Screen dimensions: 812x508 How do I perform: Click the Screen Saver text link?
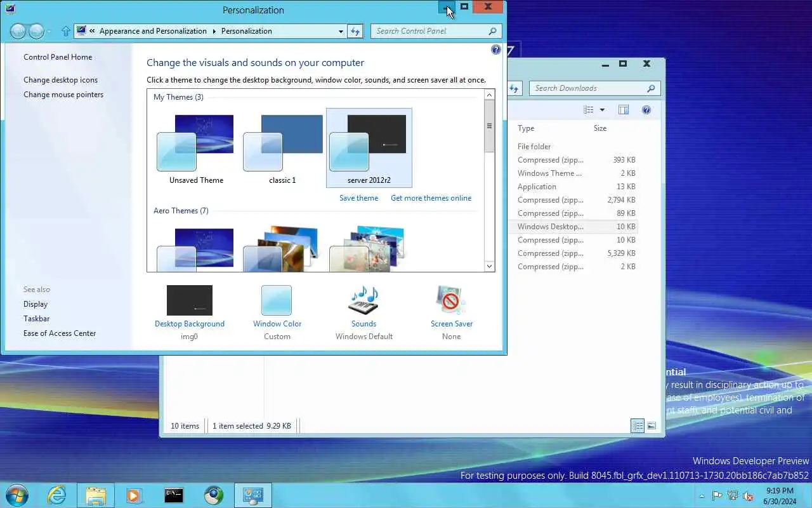[452, 324]
